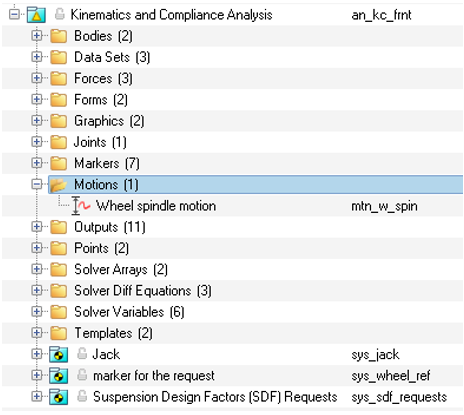Expand the Solver Variables folder
This screenshot has width=464, height=415.
37,312
